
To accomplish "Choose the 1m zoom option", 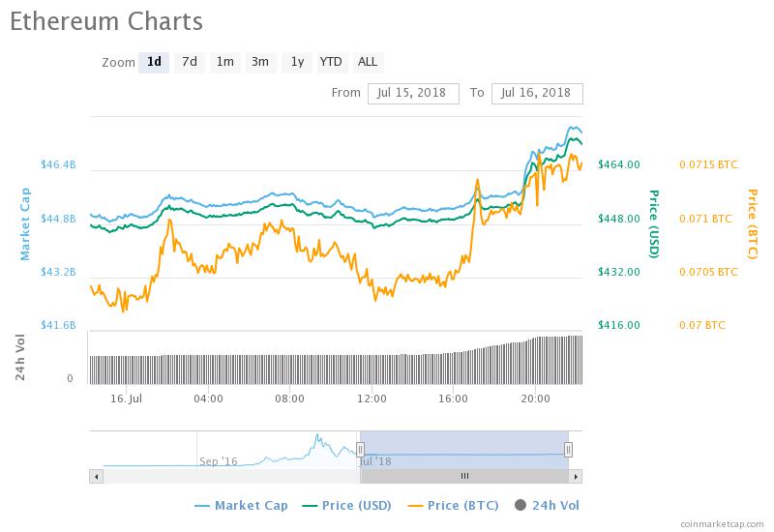I will tap(225, 62).
